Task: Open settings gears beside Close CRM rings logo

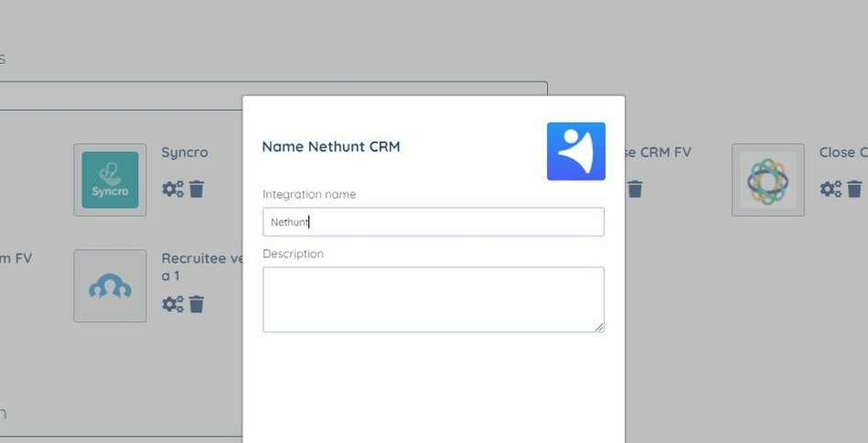Action: coord(830,189)
